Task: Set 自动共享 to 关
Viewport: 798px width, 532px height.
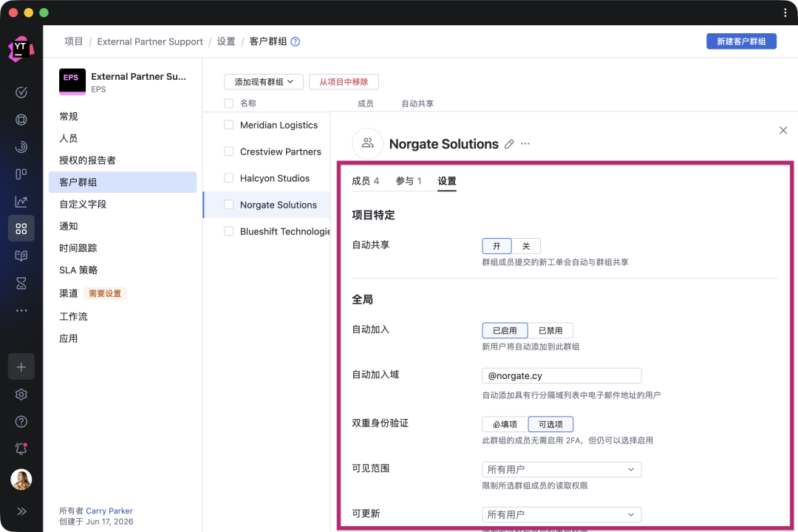Action: (x=526, y=246)
